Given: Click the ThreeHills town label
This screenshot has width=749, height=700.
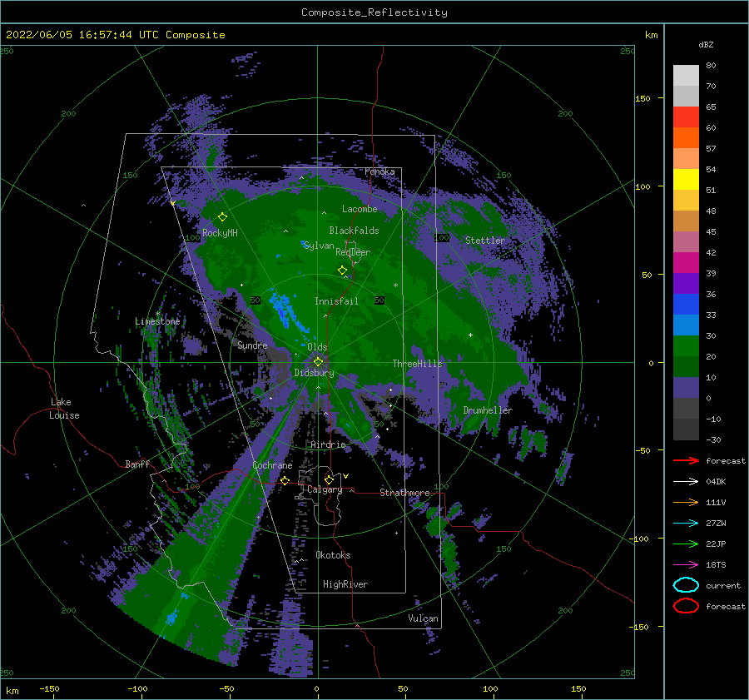Looking at the screenshot, I should pos(418,364).
